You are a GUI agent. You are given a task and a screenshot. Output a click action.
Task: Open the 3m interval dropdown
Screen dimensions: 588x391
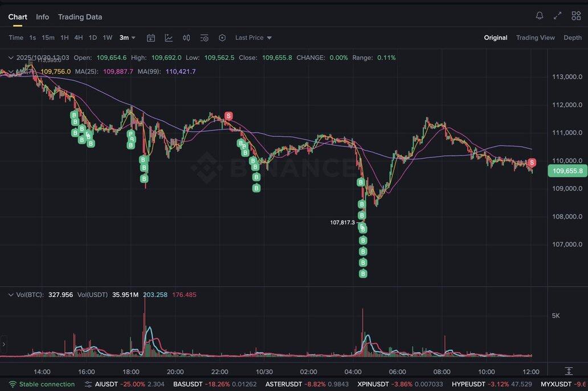click(x=127, y=38)
